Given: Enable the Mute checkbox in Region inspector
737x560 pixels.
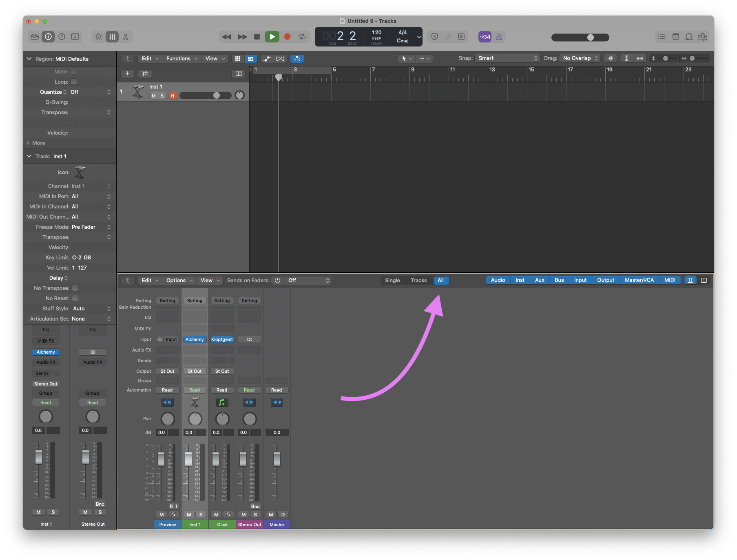Looking at the screenshot, I should [x=74, y=71].
